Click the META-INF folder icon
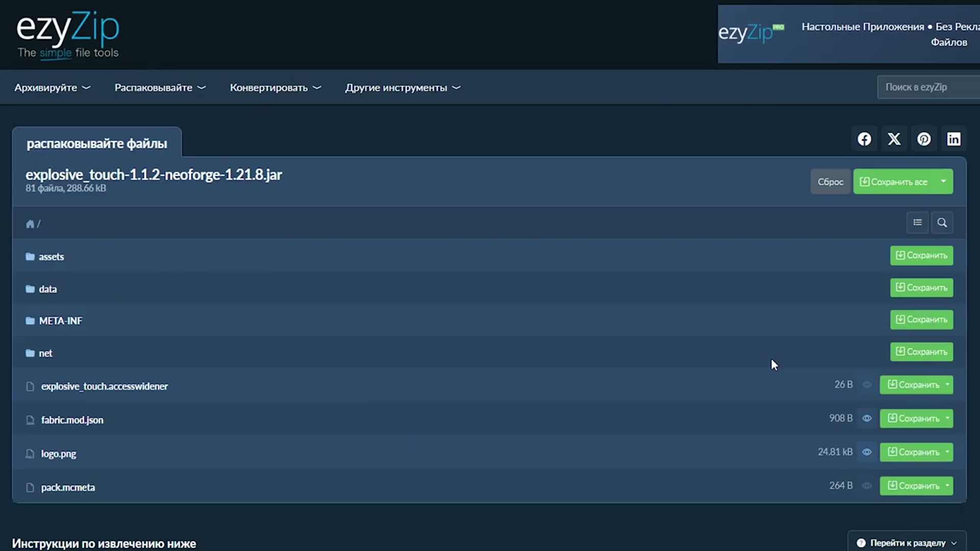 [30, 320]
